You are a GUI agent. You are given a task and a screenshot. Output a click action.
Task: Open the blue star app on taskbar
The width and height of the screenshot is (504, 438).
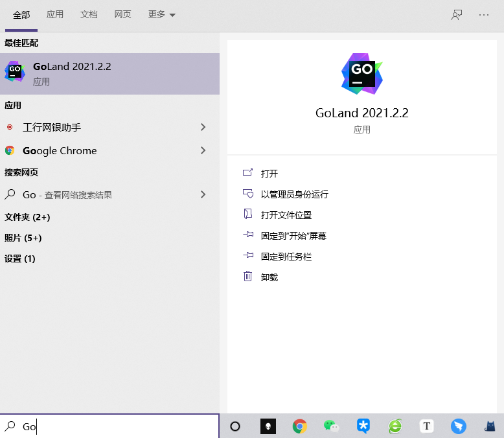(363, 426)
